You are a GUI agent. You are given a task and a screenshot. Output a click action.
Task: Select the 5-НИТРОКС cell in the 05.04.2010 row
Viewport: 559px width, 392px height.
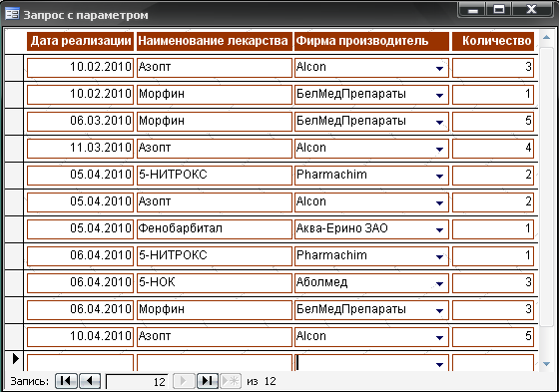tap(215, 175)
